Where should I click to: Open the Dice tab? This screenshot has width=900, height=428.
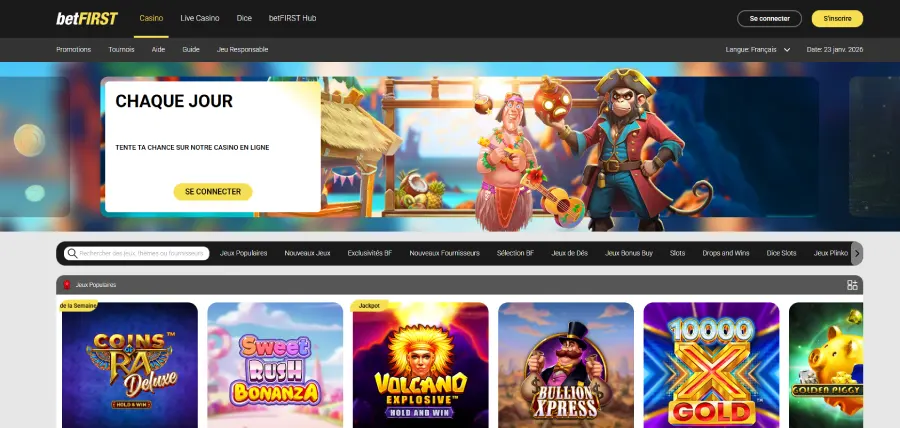click(244, 18)
